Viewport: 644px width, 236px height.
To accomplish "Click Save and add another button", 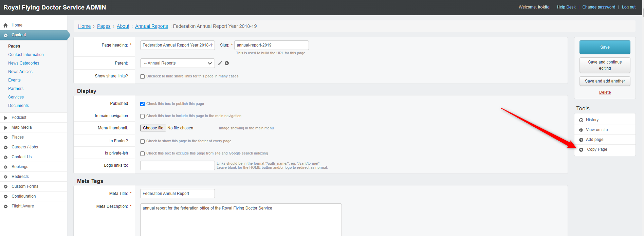I will click(x=605, y=81).
